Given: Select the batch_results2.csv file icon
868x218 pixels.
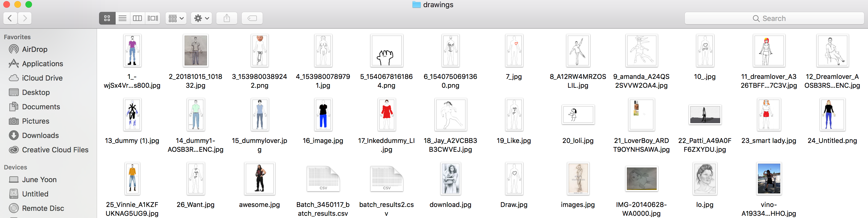Looking at the screenshot, I should point(387,179).
